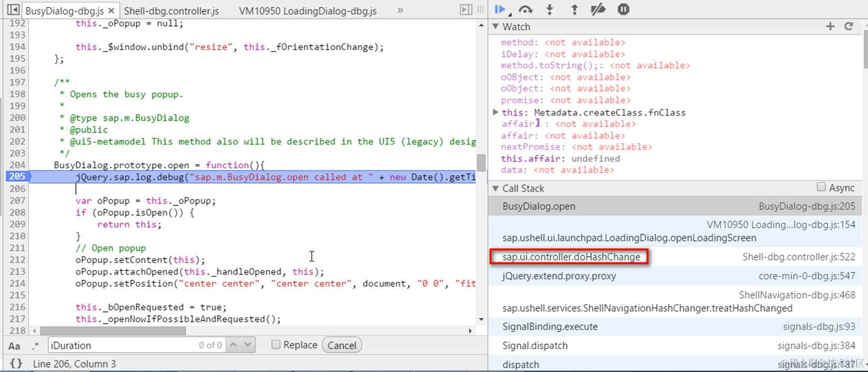Select the 'promise' watch expression

click(x=566, y=100)
